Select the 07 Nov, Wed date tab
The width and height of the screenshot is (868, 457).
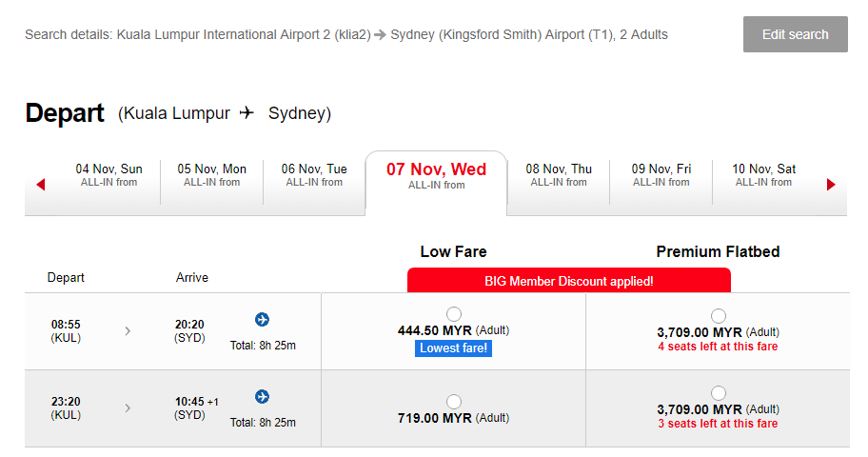[436, 176]
